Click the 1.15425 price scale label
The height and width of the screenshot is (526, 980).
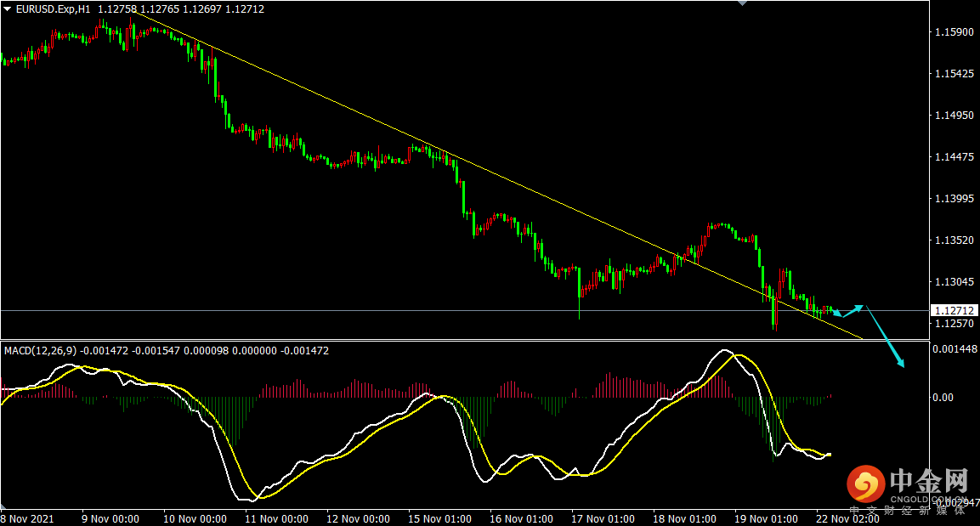coord(954,74)
